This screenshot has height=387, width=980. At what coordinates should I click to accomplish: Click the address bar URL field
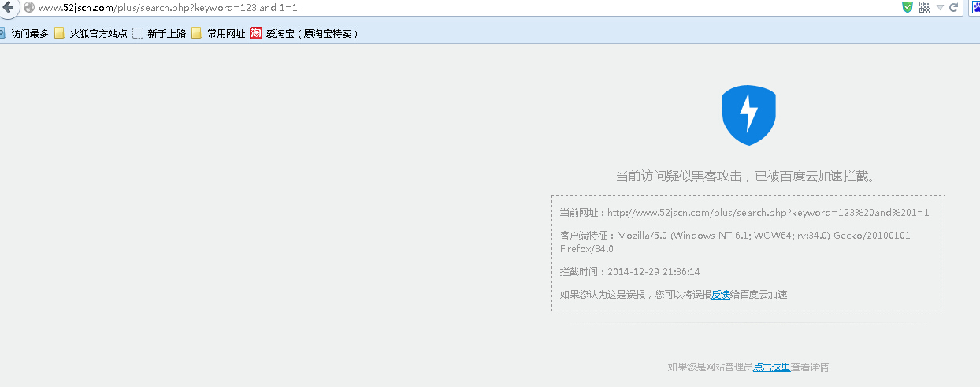click(x=465, y=7)
